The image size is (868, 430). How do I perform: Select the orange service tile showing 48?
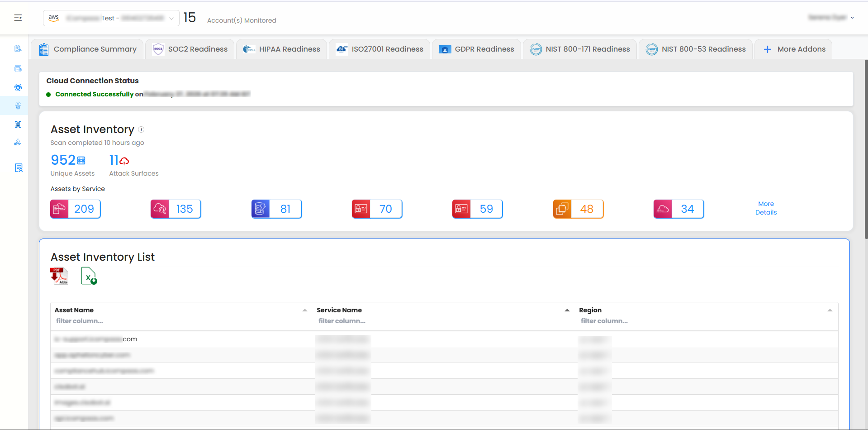click(x=578, y=209)
